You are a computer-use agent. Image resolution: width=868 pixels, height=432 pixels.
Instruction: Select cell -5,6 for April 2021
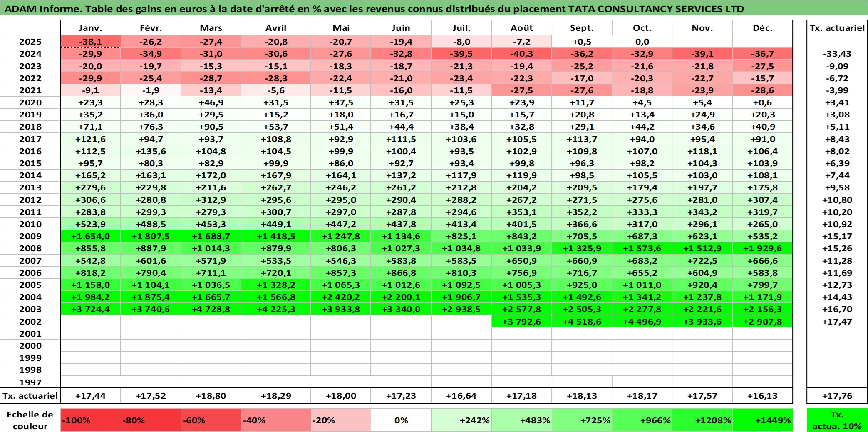coord(276,90)
